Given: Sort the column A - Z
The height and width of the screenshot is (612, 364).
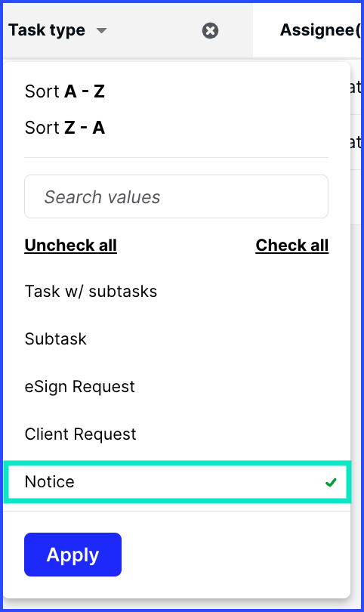Looking at the screenshot, I should [x=64, y=91].
